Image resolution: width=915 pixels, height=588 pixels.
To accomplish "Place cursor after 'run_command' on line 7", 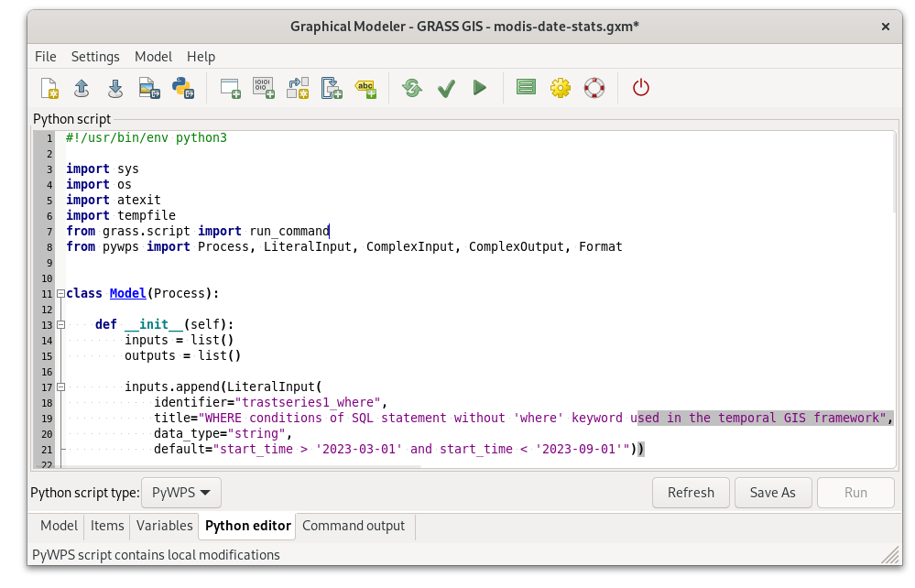I will tap(330, 231).
